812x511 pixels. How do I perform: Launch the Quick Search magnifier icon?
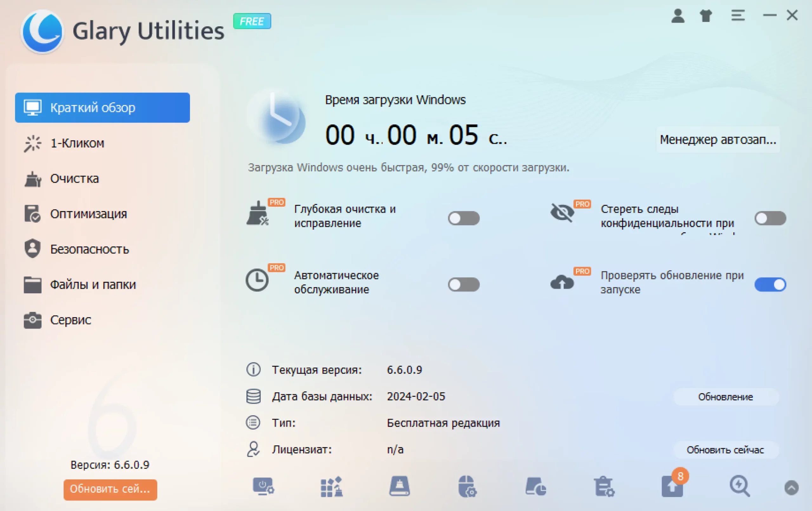point(739,487)
